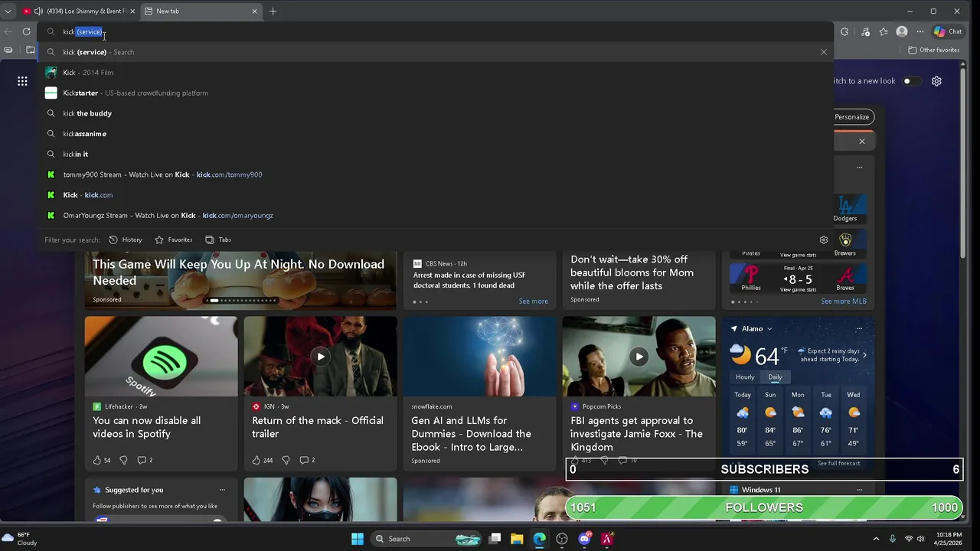Open Microsoft Edge taskbar icon
The image size is (980, 551).
coord(539,539)
